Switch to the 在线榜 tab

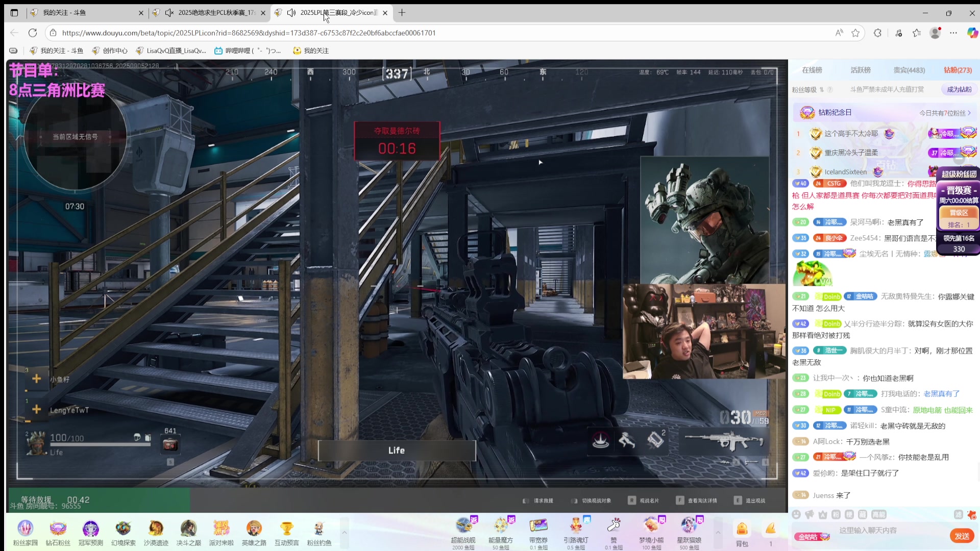[812, 70]
